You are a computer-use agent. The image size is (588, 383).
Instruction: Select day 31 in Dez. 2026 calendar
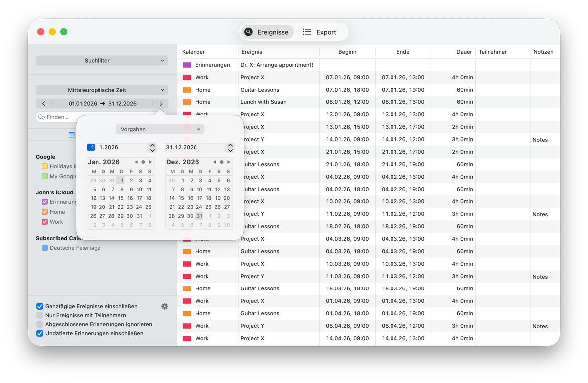click(x=199, y=216)
